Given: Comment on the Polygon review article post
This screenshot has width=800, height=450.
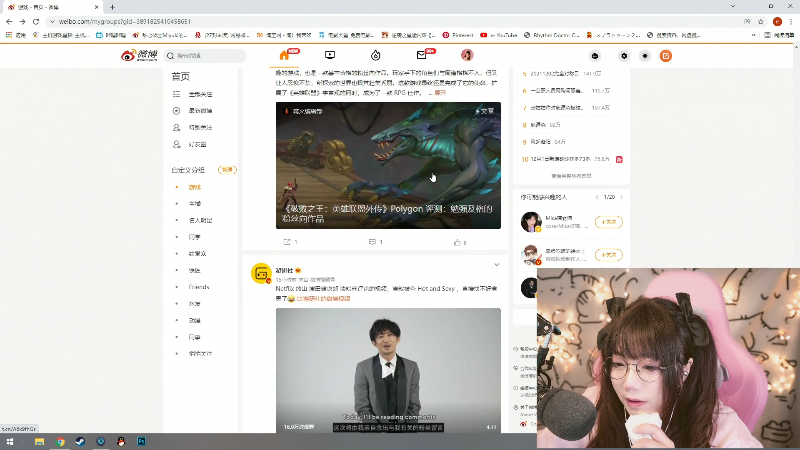Looking at the screenshot, I should pos(376,242).
